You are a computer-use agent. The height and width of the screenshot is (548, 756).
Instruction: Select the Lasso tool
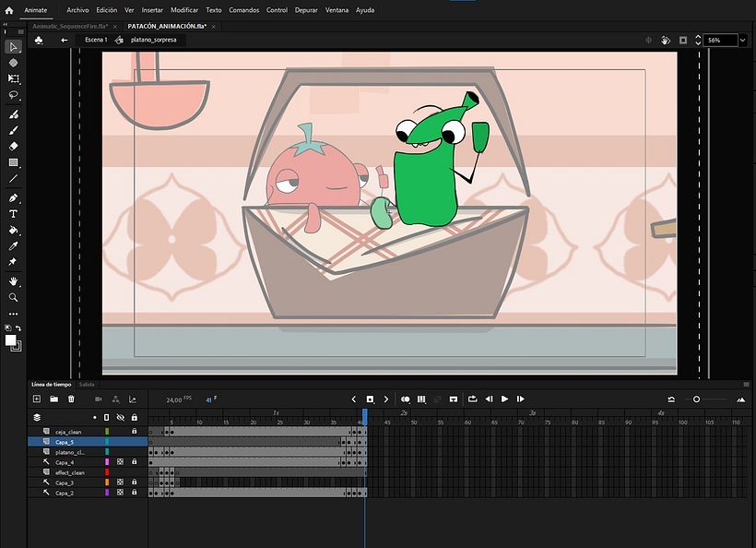point(14,94)
